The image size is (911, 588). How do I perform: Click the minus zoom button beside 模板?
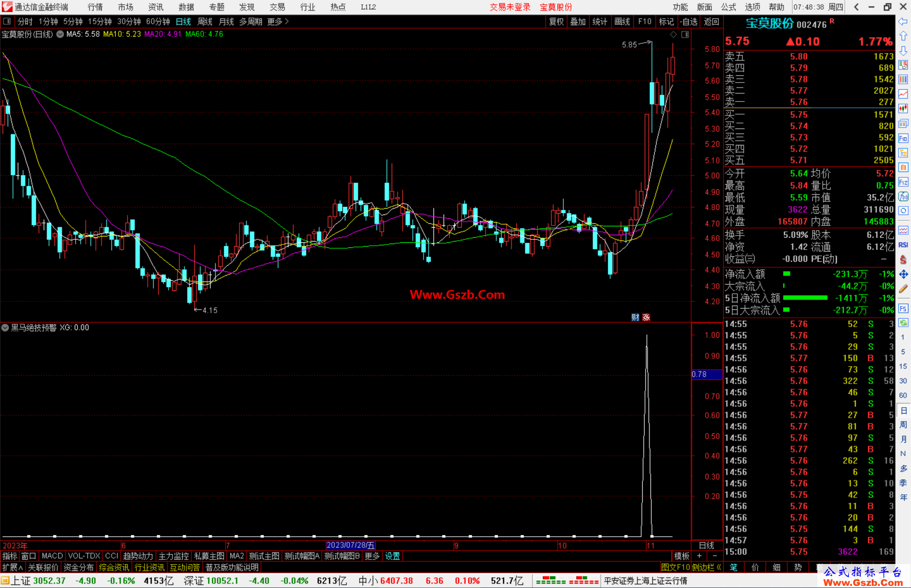point(714,556)
